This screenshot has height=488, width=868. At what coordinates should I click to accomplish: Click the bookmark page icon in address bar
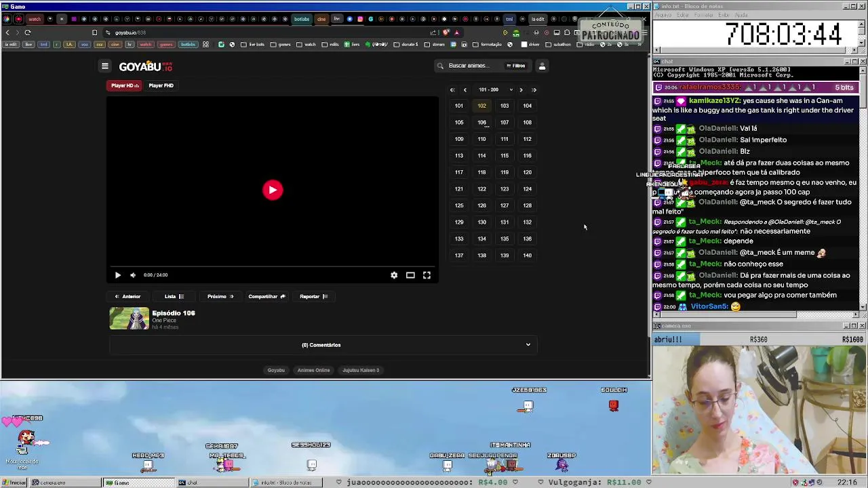pos(94,33)
